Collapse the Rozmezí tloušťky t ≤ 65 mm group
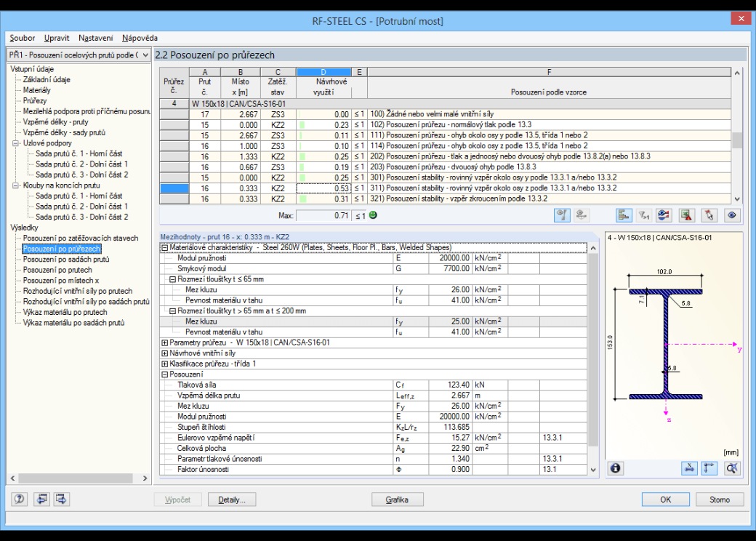The height and width of the screenshot is (541, 756). (172, 280)
